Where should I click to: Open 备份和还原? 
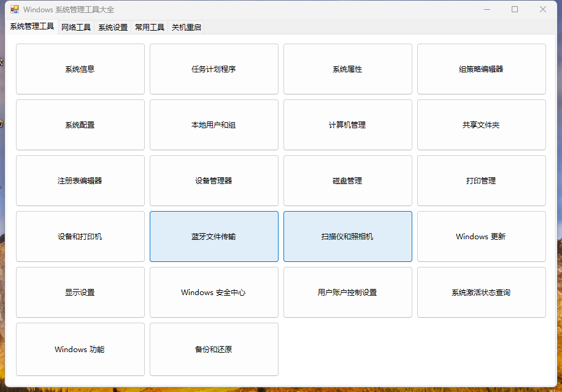pos(214,350)
